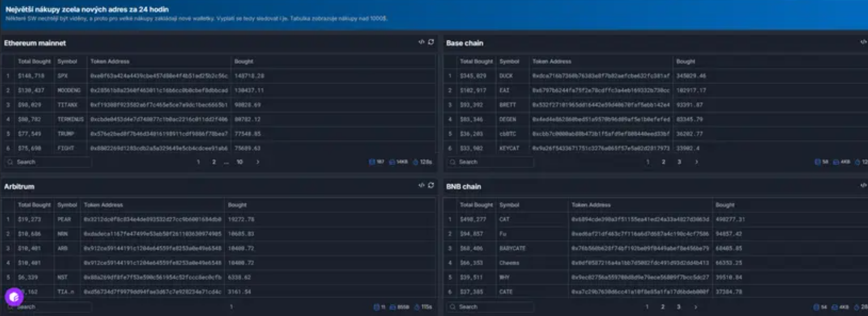Sort BNB chain table by Symbol column
Image resolution: width=868 pixels, height=316 pixels.
coord(509,205)
